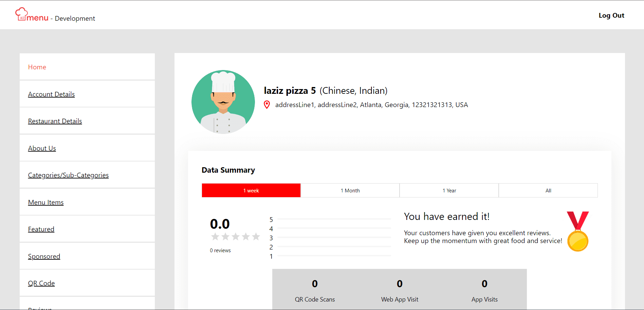Image resolution: width=644 pixels, height=310 pixels.
Task: Open QR Code page
Action: [41, 283]
